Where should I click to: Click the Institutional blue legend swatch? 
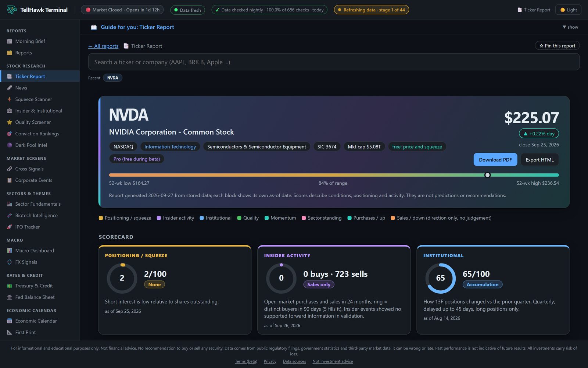click(201, 218)
